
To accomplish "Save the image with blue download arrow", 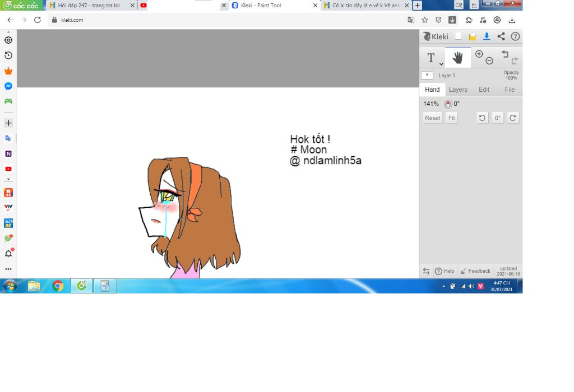I will [x=487, y=36].
